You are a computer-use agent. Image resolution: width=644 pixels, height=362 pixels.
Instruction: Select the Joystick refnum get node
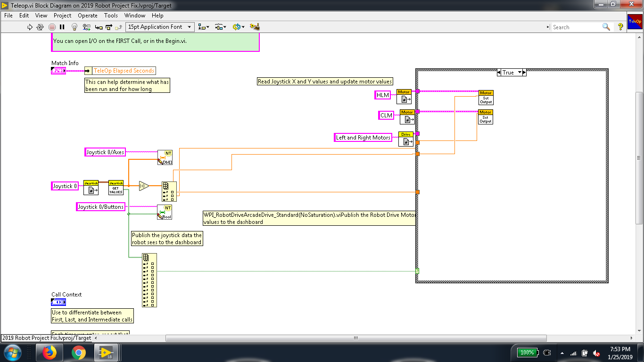tap(91, 188)
